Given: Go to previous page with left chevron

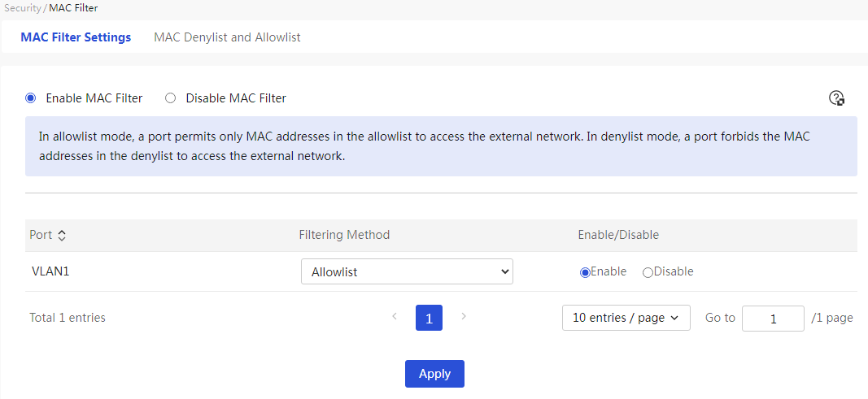Looking at the screenshot, I should point(395,317).
